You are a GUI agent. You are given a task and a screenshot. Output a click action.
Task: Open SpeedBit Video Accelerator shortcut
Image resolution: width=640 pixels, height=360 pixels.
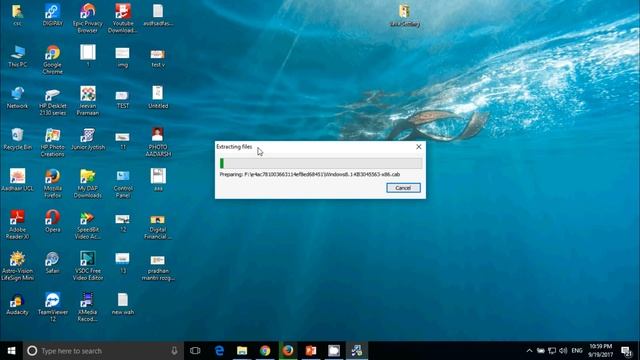tap(88, 224)
